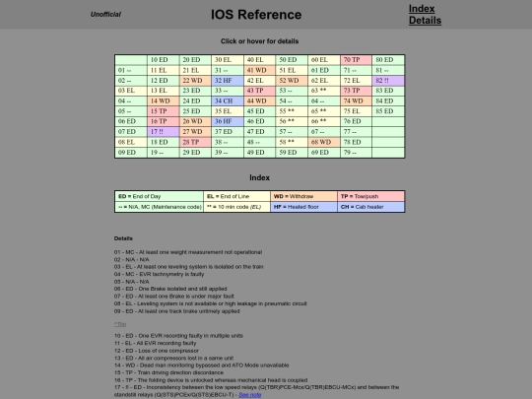This screenshot has width=532, height=399.
Task: Click code cell 44 WD
Action: point(259,101)
